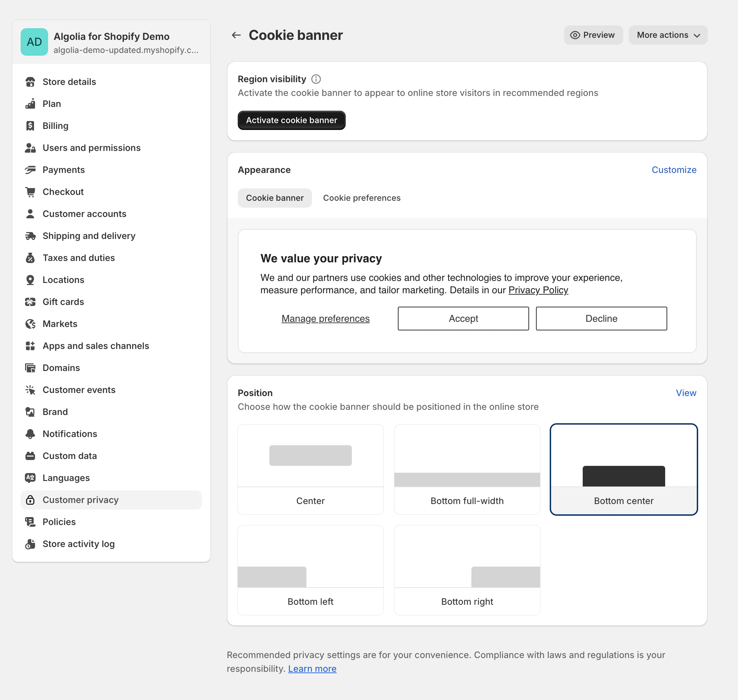Click the Shipping and delivery truck icon

pos(31,236)
